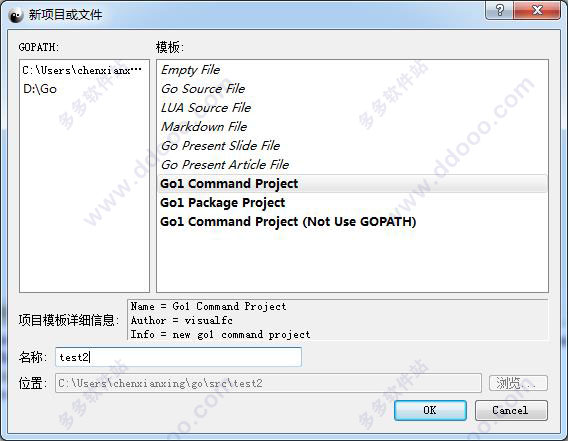The width and height of the screenshot is (568, 441).
Task: Click the LiteIDE yin-yang title bar icon
Action: [15, 15]
